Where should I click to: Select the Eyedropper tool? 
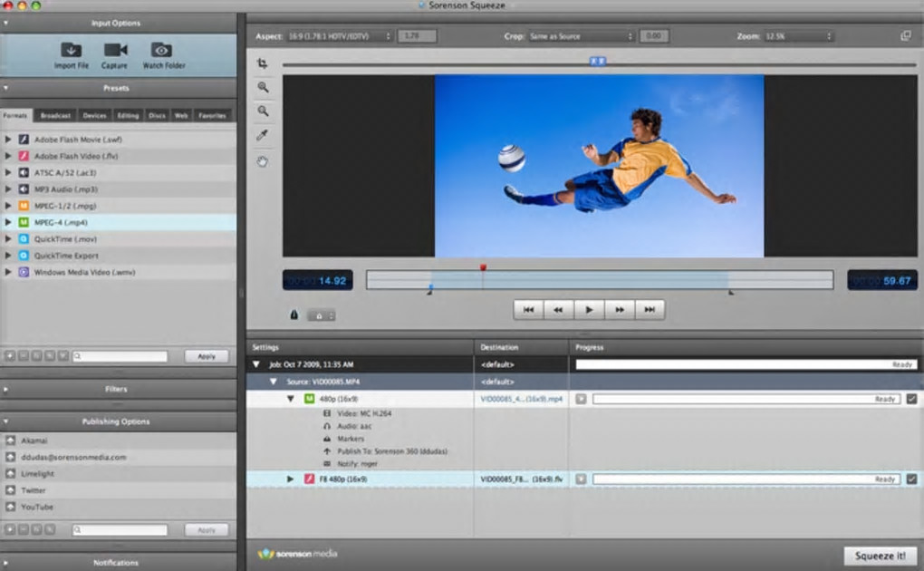[x=263, y=136]
